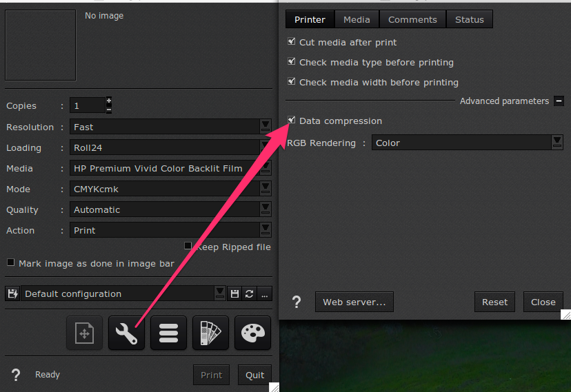Screen dimensions: 571x392
Task: Refresh the configuration with the reload icon
Action: tap(249, 294)
